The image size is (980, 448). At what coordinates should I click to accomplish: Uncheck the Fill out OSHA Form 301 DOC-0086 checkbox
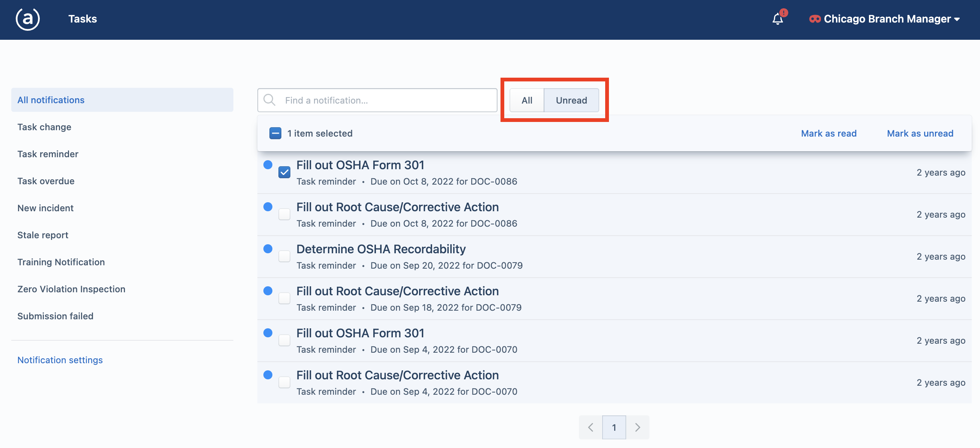[284, 172]
